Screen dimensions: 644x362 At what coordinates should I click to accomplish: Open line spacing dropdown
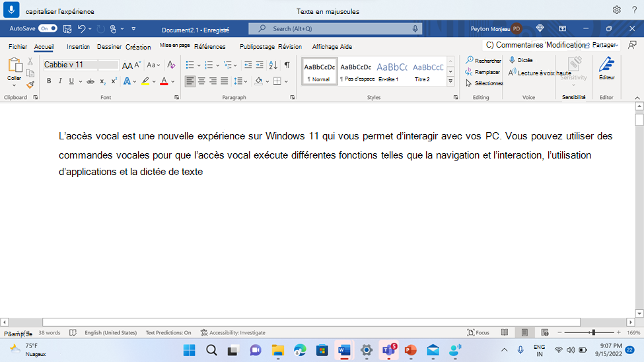coord(240,81)
